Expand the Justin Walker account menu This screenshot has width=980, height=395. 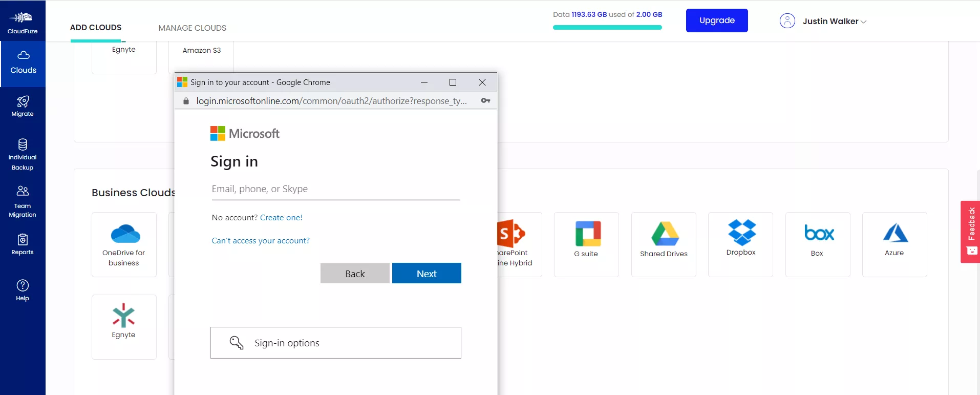[x=834, y=22]
